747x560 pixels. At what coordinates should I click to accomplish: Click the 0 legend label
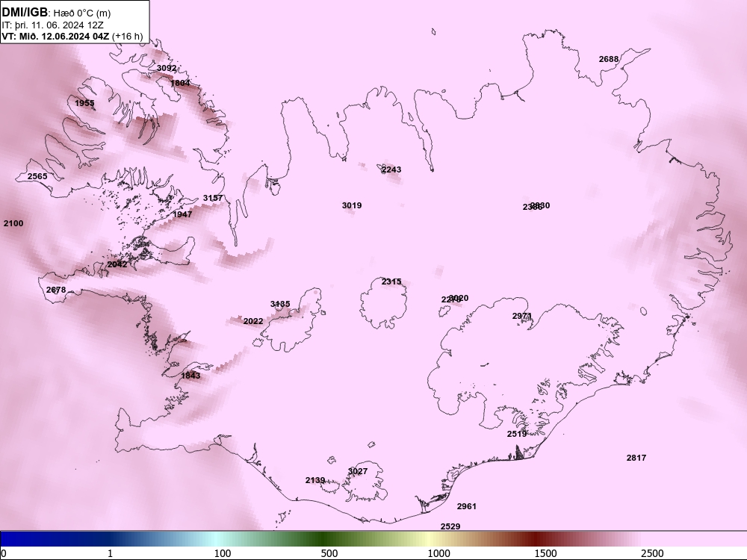[4, 553]
